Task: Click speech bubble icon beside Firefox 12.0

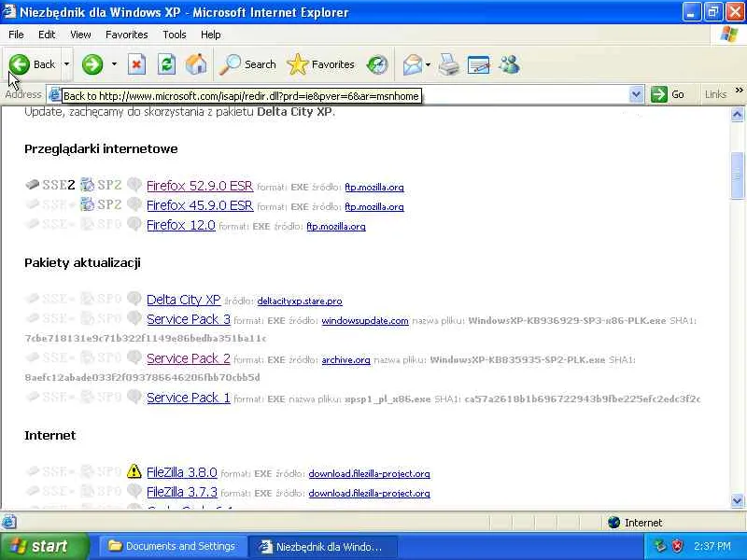Action: coord(134,224)
